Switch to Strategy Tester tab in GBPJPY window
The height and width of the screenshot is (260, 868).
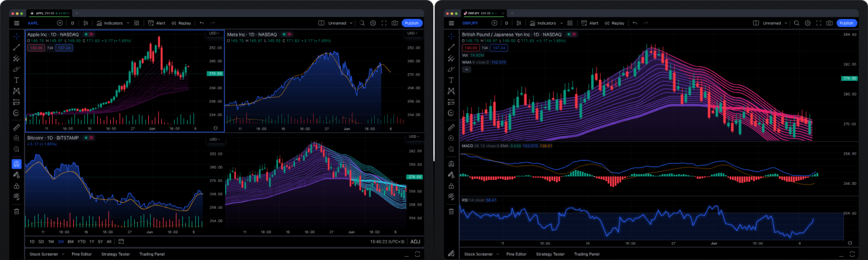550,254
